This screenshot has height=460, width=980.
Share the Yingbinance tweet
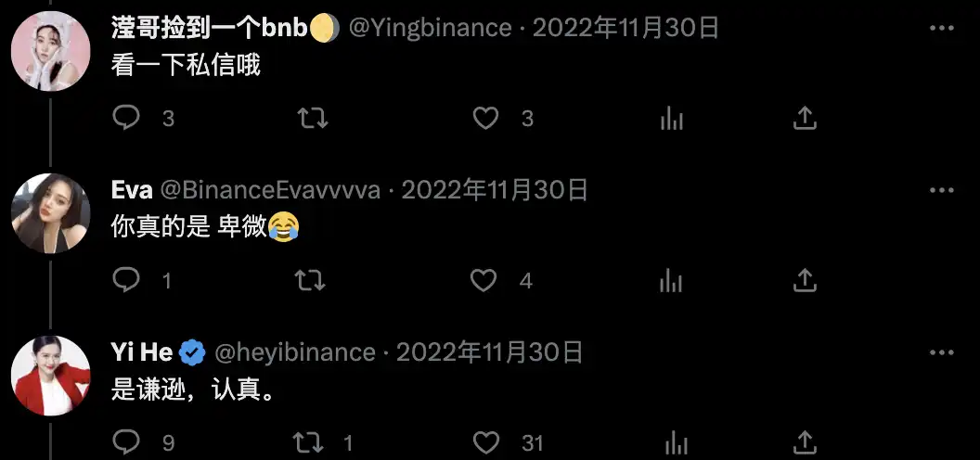tap(805, 118)
